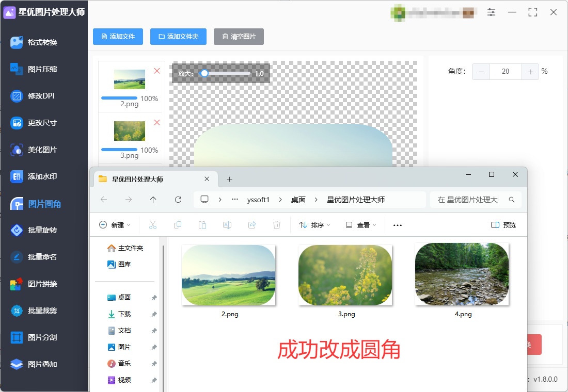Open the Explorer toolbar more options menu
Image resolution: width=568 pixels, height=392 pixels.
398,225
